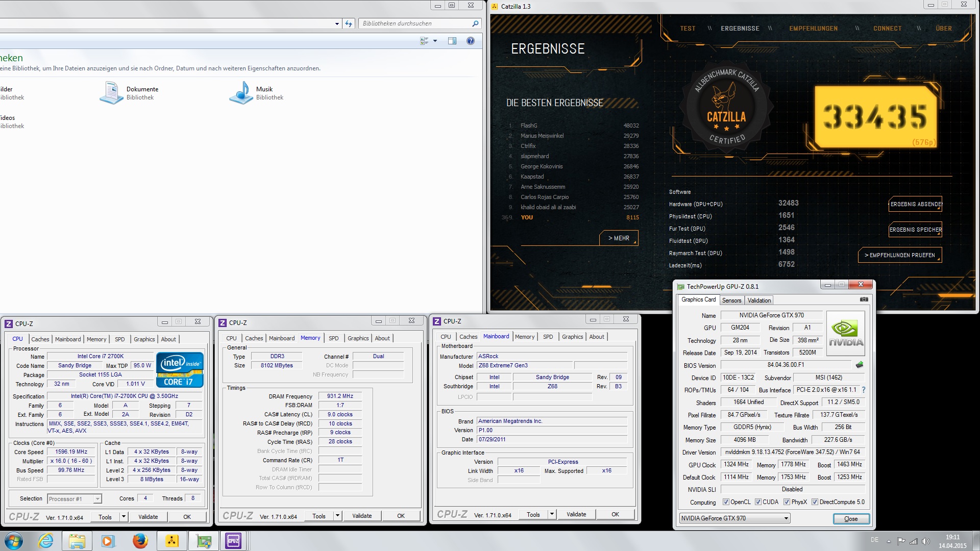Select the YOU leaderboard row
The height and width of the screenshot is (551, 980).
pos(571,217)
